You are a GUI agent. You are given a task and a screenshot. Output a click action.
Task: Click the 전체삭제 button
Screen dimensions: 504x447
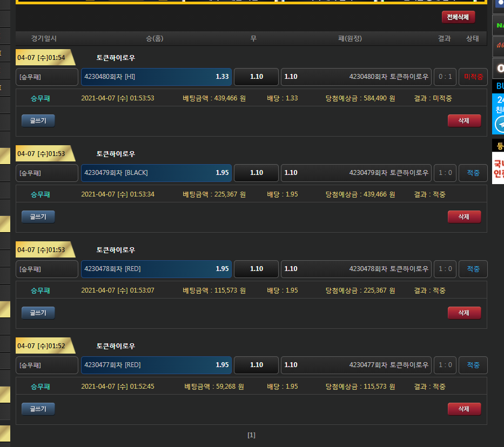pyautogui.click(x=458, y=17)
